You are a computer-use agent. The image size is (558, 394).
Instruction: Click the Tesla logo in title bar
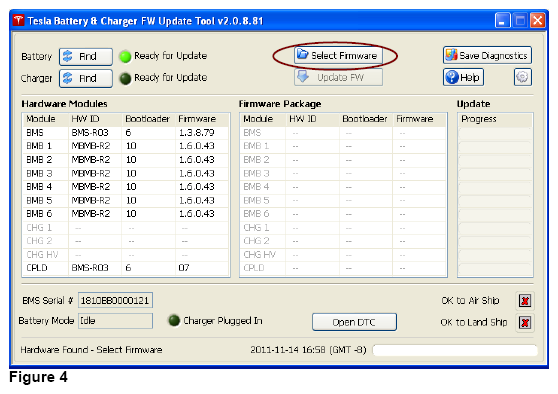click(19, 21)
